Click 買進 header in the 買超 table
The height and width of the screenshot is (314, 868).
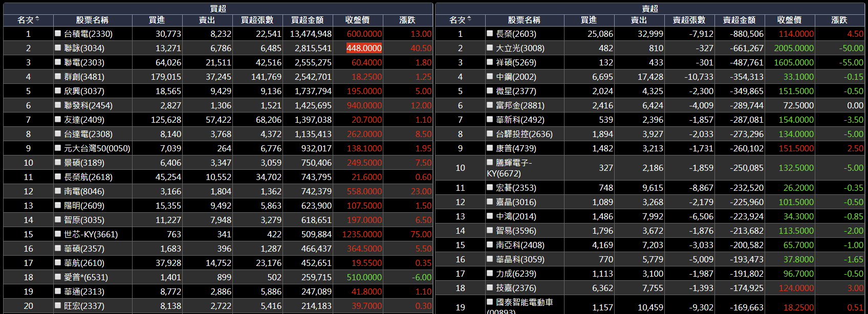[x=157, y=20]
